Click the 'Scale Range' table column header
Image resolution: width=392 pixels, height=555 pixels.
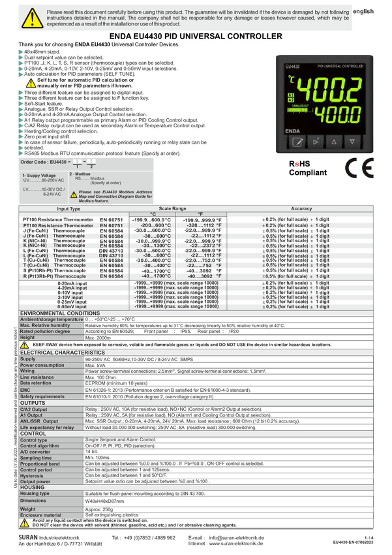pyautogui.click(x=172, y=208)
